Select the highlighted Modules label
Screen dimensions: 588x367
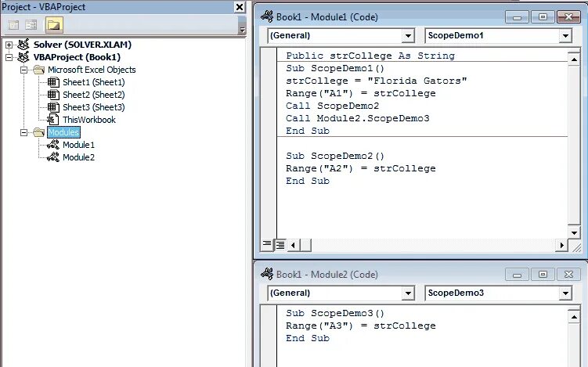coord(63,132)
